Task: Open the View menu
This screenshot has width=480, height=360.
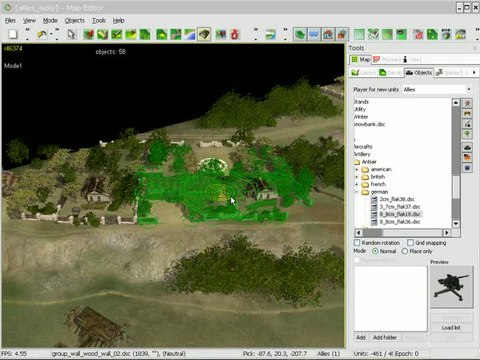Action: tap(29, 21)
